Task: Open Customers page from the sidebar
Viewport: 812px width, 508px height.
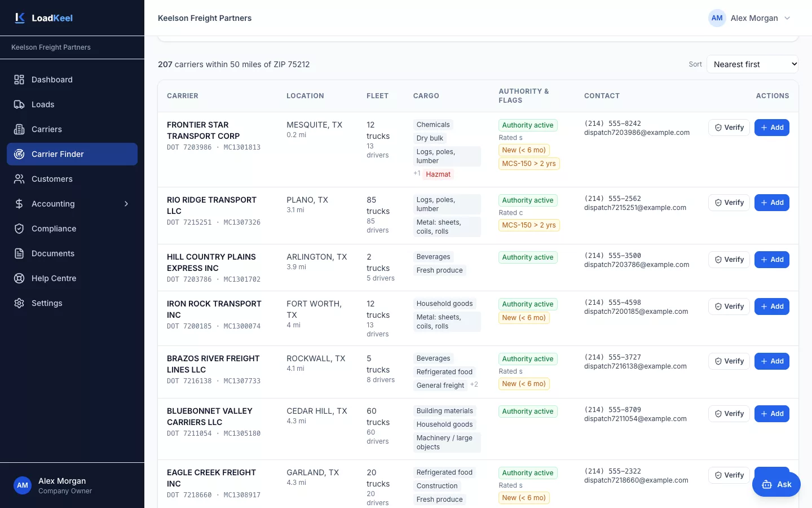Action: coord(72,179)
